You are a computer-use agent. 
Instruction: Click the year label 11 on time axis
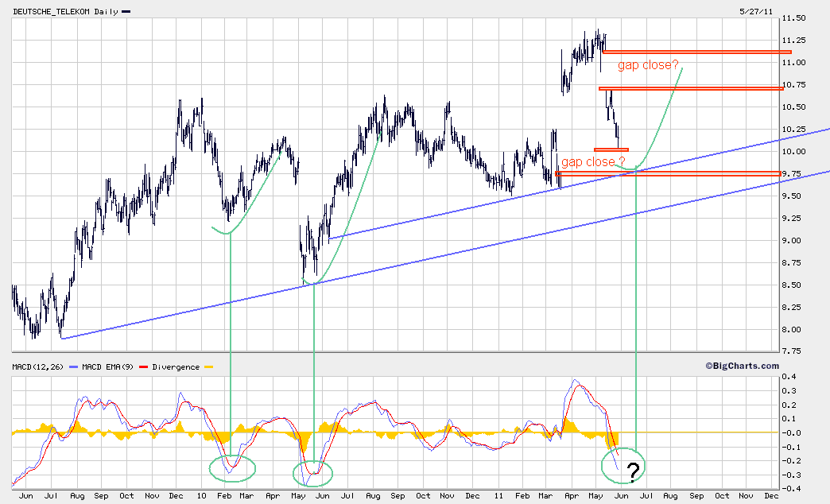tap(498, 496)
